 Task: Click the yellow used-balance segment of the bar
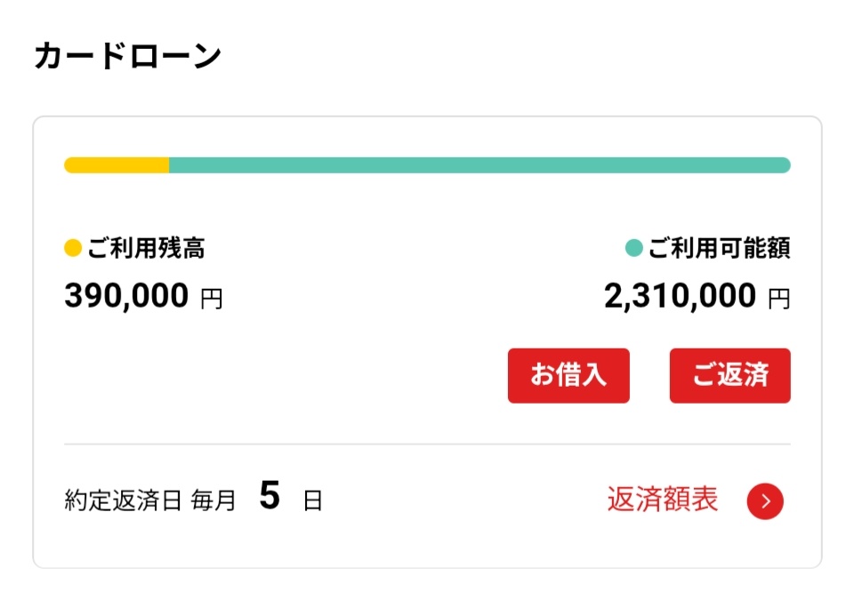point(116,165)
